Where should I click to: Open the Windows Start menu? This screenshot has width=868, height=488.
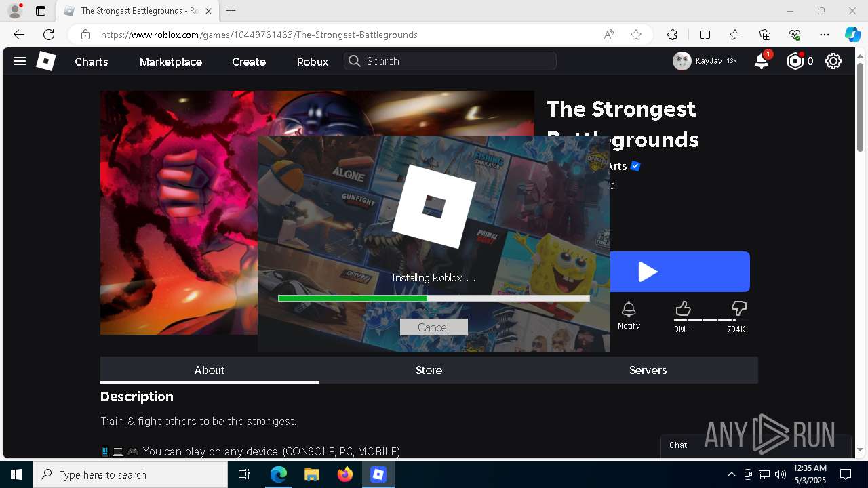16,474
